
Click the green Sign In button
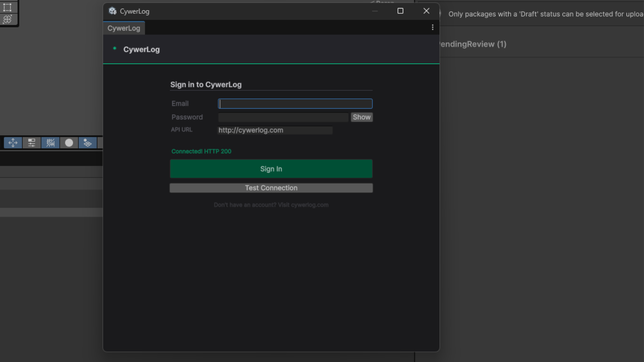click(x=271, y=169)
